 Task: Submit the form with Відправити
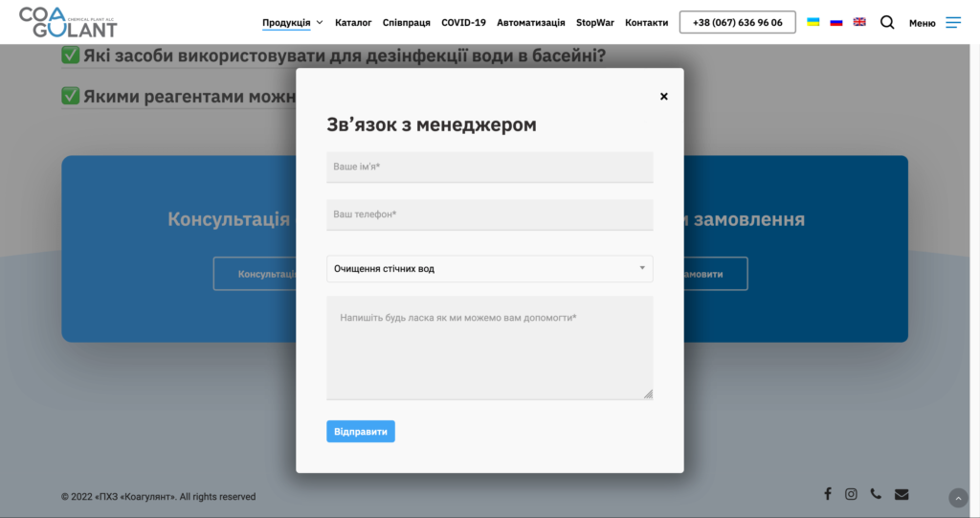(x=361, y=432)
